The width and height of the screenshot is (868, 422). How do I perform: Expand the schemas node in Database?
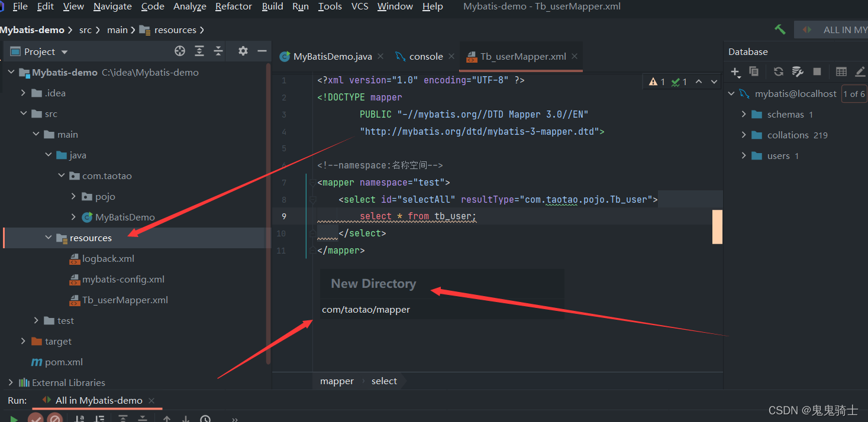point(744,114)
